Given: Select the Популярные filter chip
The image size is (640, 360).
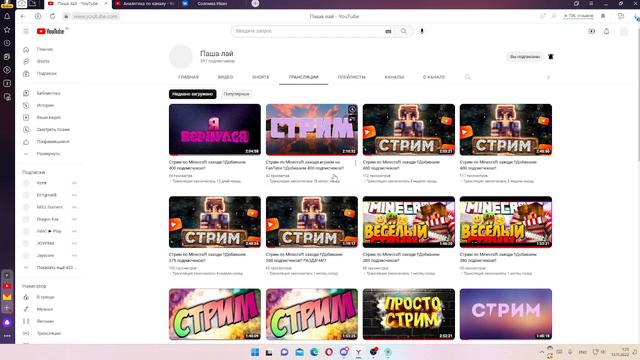Looking at the screenshot, I should 236,94.
